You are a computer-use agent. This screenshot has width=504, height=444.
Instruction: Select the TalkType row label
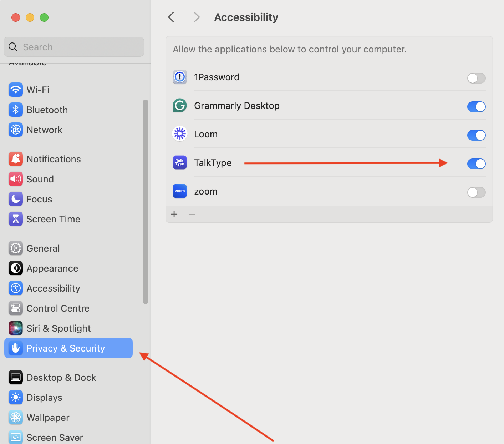213,163
